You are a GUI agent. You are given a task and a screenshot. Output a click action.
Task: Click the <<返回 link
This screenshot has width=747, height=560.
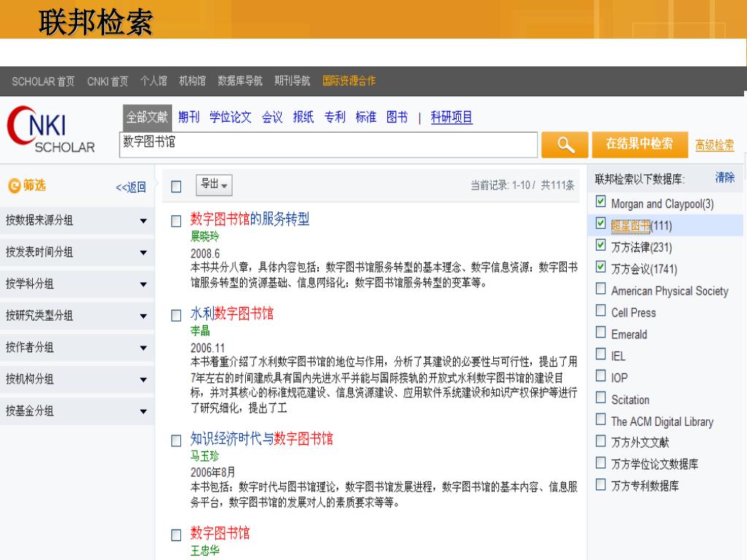point(131,187)
